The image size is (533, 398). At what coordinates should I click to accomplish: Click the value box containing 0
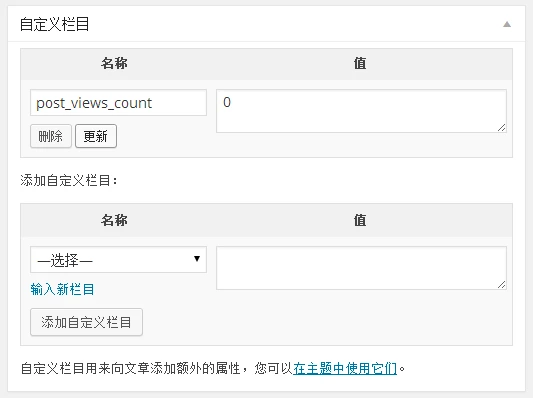(361, 111)
